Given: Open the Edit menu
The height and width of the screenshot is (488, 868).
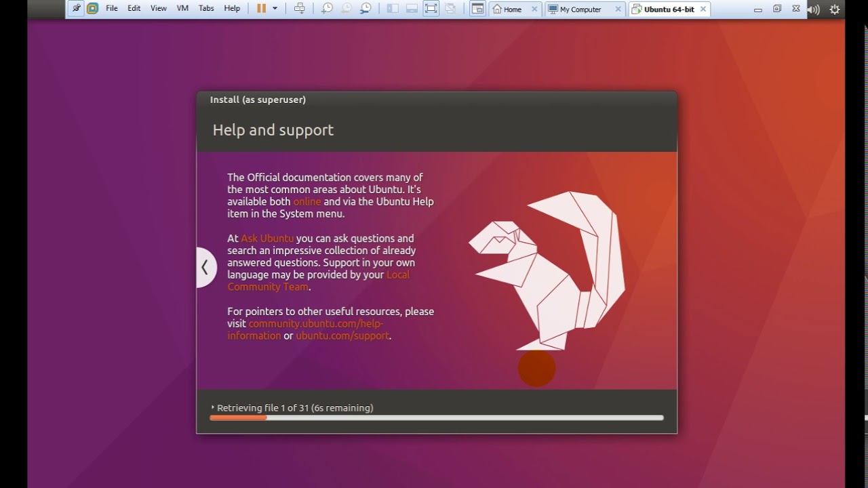Looking at the screenshot, I should coord(134,9).
